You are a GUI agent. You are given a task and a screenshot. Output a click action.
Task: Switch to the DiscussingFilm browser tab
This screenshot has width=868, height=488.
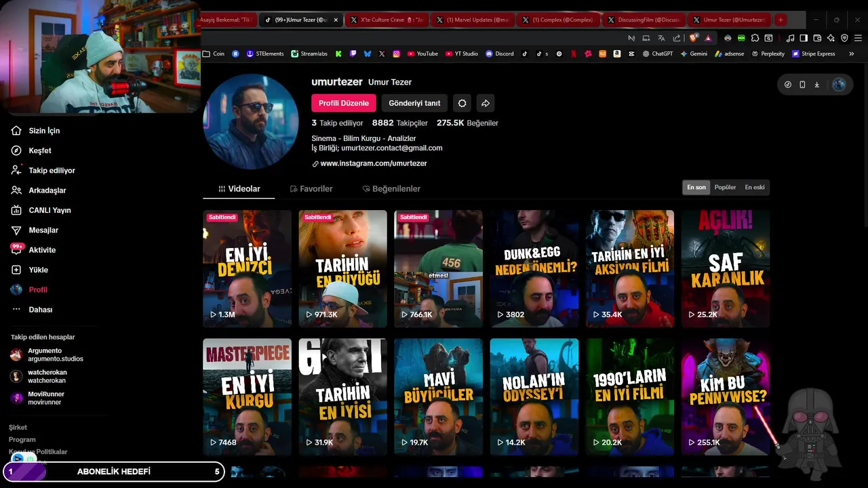coord(644,20)
